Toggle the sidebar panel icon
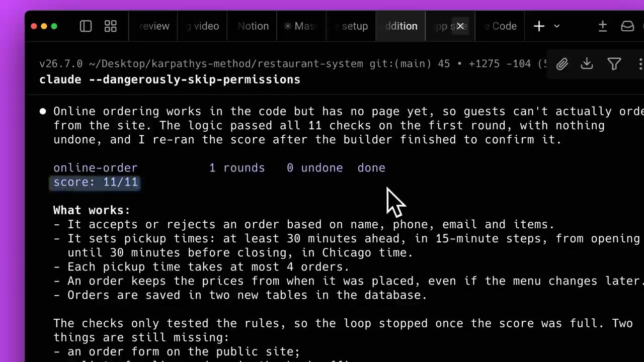Screen dimensions: 644x362 coord(86,26)
